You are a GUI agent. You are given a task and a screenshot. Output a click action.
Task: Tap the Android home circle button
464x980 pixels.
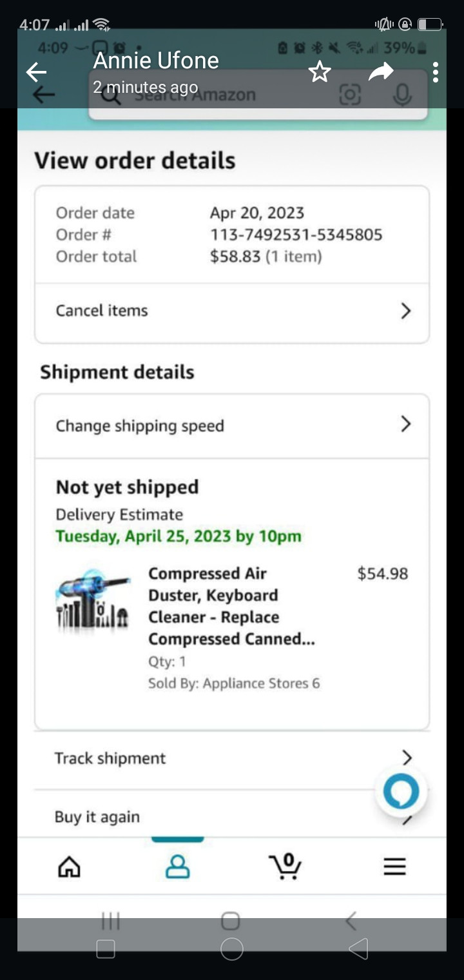232,948
